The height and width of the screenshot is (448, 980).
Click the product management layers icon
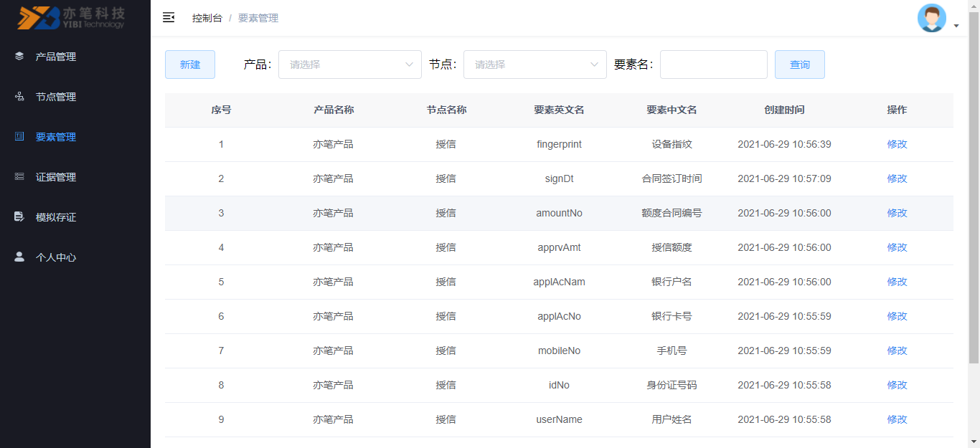coord(19,56)
